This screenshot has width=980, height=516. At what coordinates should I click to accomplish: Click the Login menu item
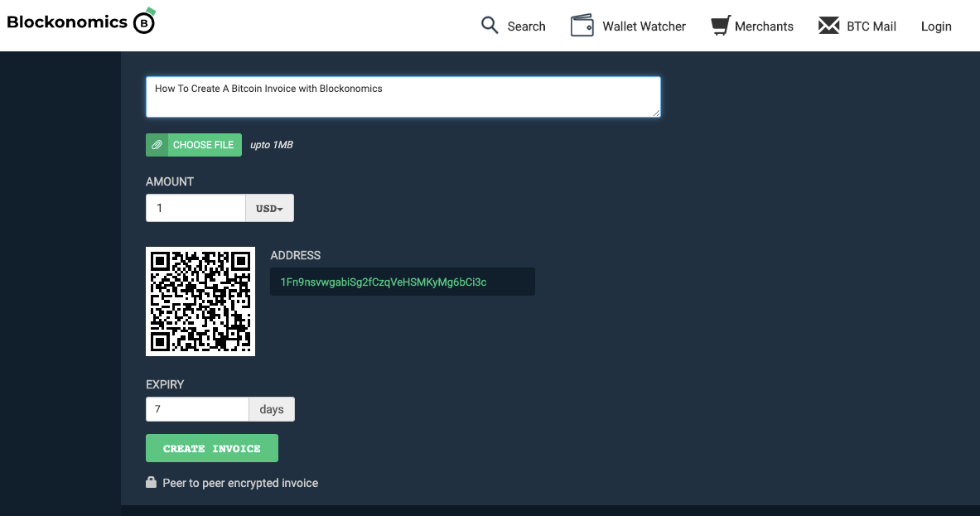[x=936, y=26]
